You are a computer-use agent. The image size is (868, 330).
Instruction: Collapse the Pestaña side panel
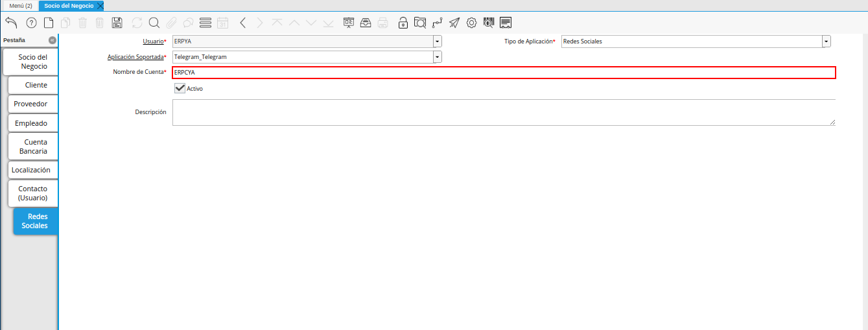coord(53,40)
